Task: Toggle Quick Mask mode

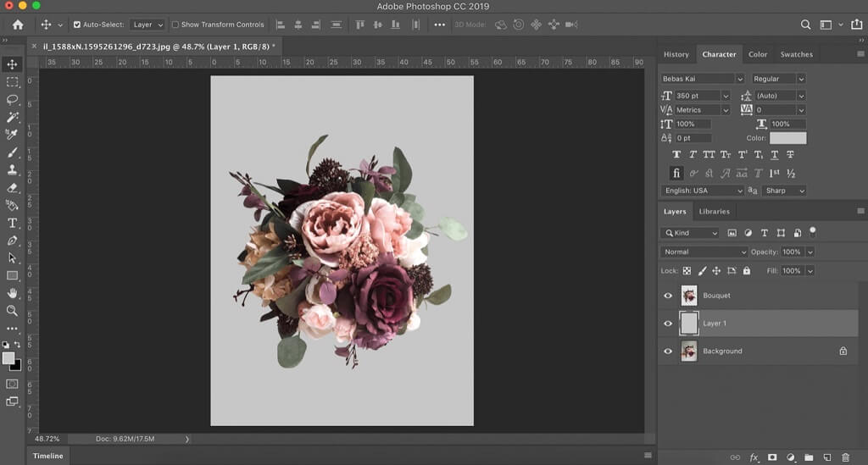Action: (x=12, y=384)
